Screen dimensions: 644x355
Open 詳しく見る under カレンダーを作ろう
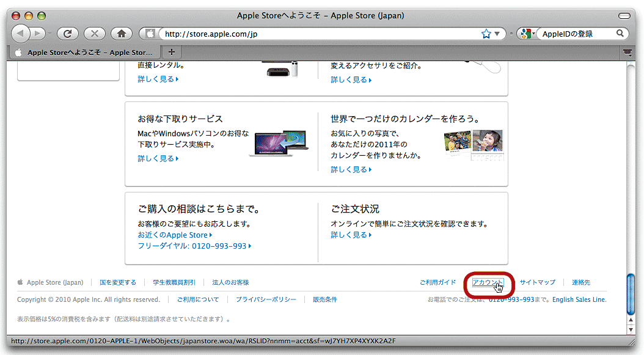click(x=351, y=169)
